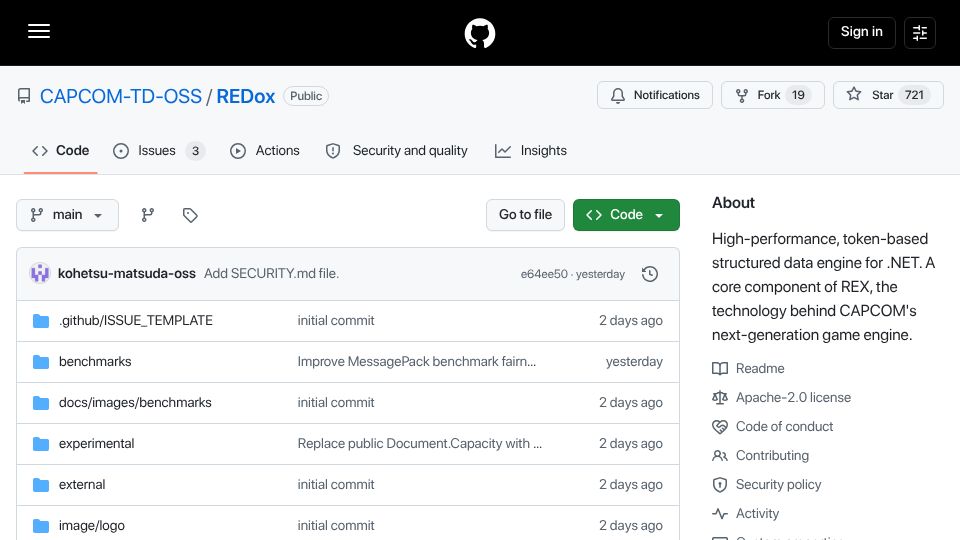The image size is (960, 540).
Task: Click the Sign in button
Action: pos(861,32)
